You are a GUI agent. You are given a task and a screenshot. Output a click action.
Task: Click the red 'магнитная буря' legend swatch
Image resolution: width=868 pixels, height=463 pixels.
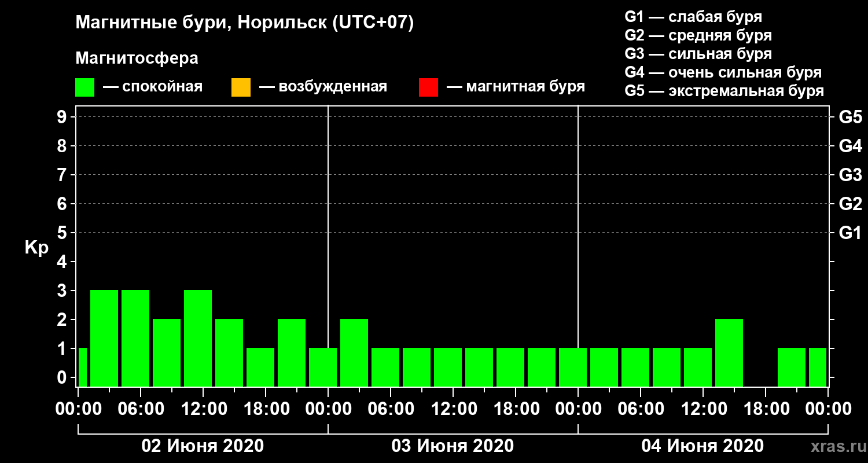[428, 87]
